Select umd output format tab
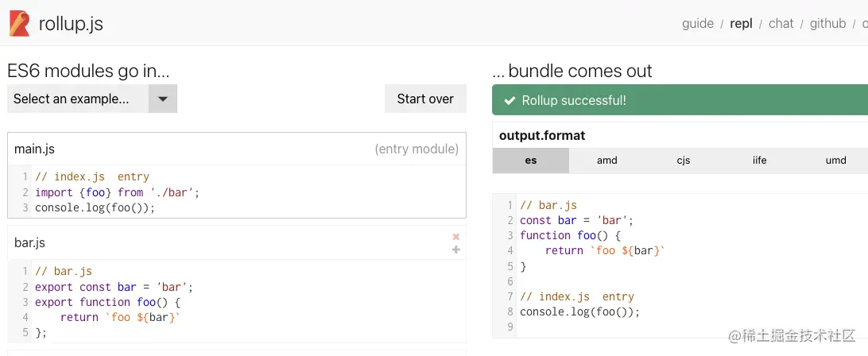The width and height of the screenshot is (868, 356). coord(836,161)
